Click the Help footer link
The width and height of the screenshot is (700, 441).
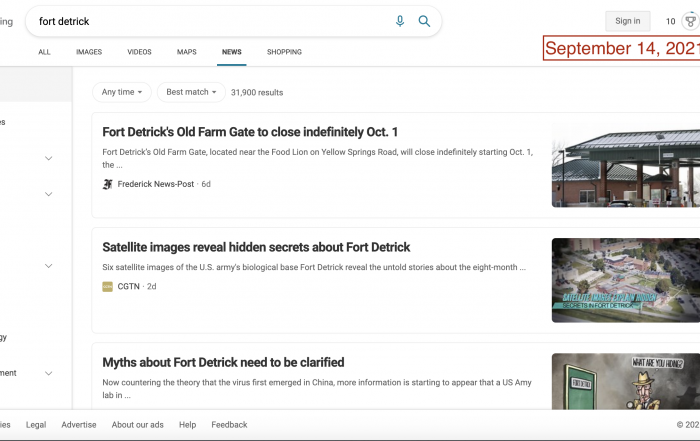(x=188, y=424)
